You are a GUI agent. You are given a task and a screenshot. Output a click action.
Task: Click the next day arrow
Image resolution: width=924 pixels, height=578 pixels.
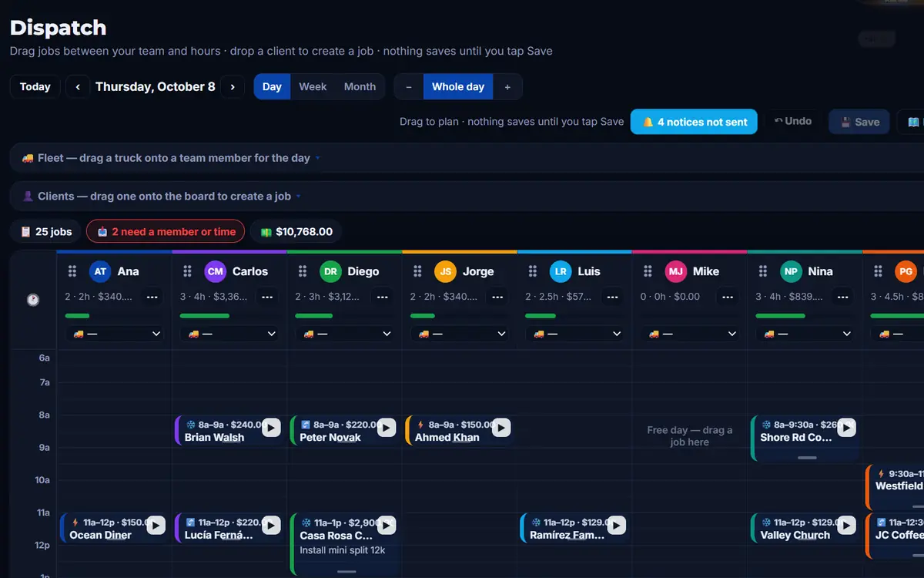233,87
